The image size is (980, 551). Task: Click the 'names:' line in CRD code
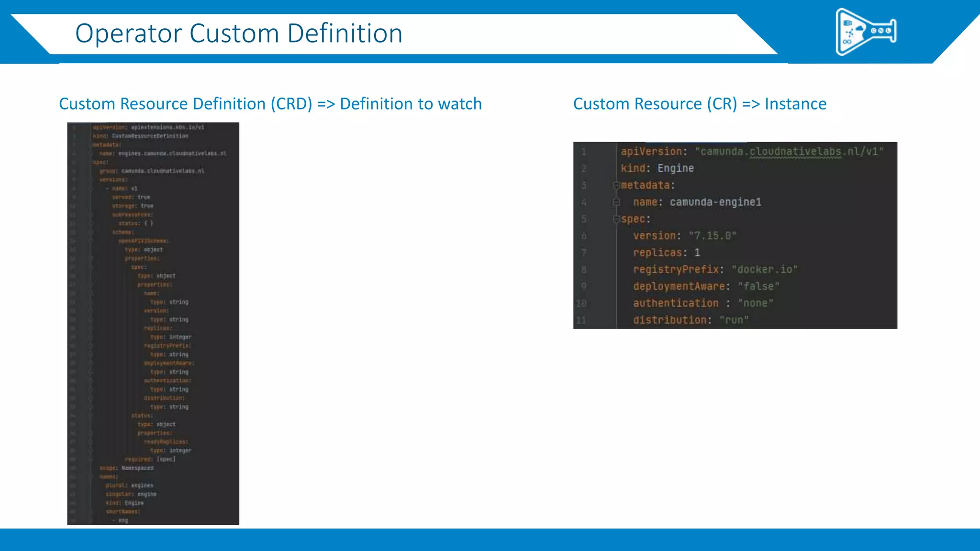coord(109,477)
